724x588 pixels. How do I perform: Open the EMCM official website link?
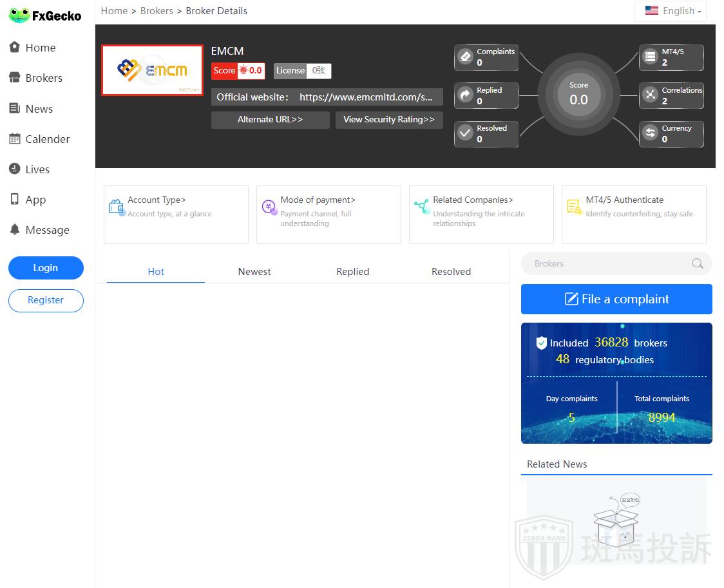click(x=365, y=97)
